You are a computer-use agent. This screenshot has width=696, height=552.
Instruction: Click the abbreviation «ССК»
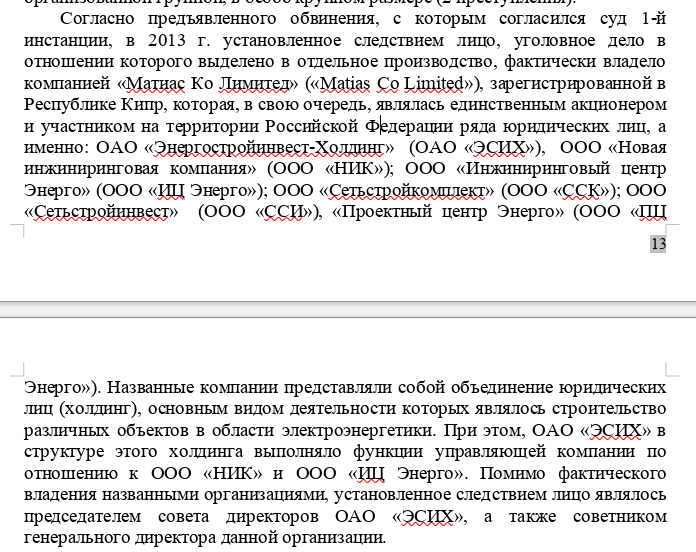(x=581, y=190)
